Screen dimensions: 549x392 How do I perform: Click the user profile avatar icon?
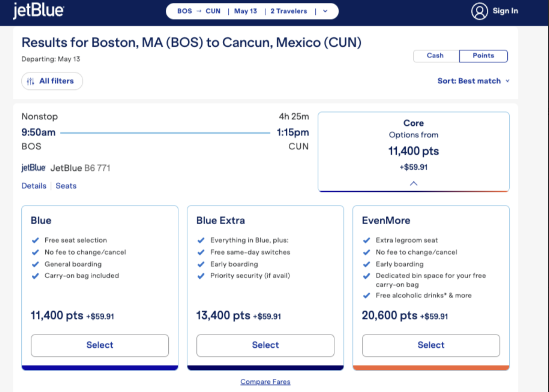(x=479, y=11)
